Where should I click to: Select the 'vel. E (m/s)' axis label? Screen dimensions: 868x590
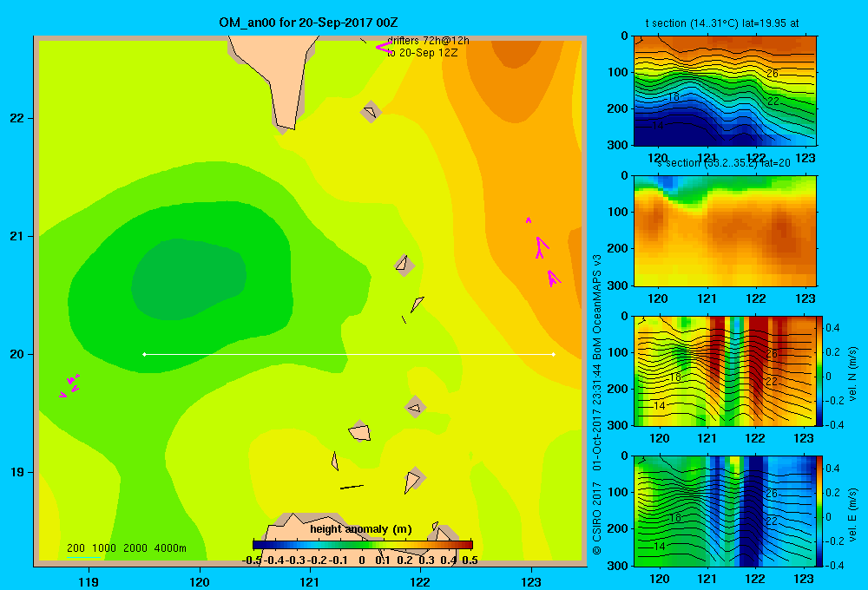[853, 514]
